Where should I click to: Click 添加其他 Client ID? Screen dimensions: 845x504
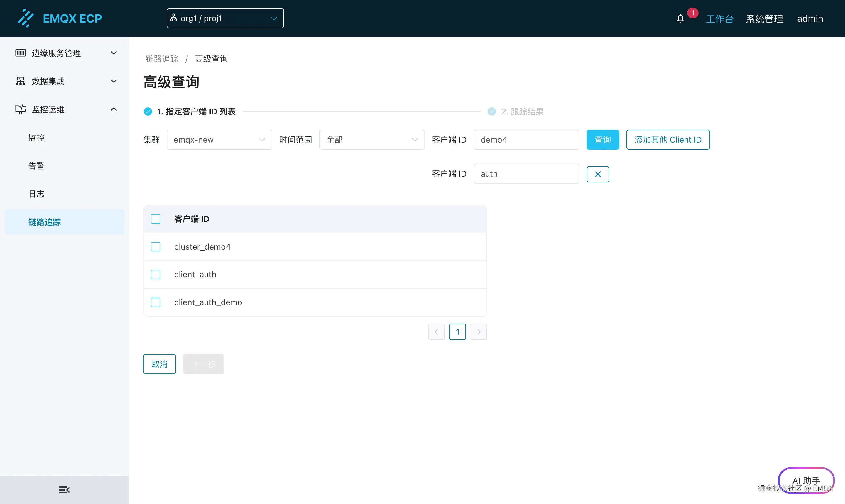pos(667,139)
